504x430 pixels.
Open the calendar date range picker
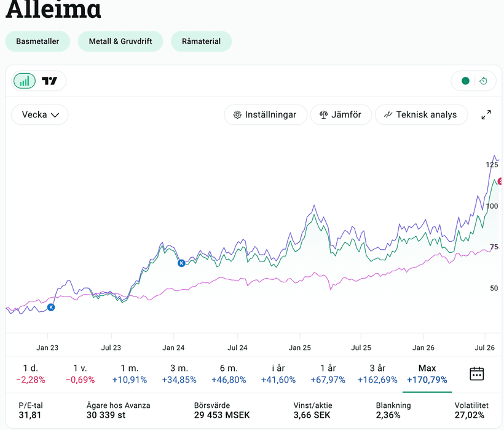point(477,374)
